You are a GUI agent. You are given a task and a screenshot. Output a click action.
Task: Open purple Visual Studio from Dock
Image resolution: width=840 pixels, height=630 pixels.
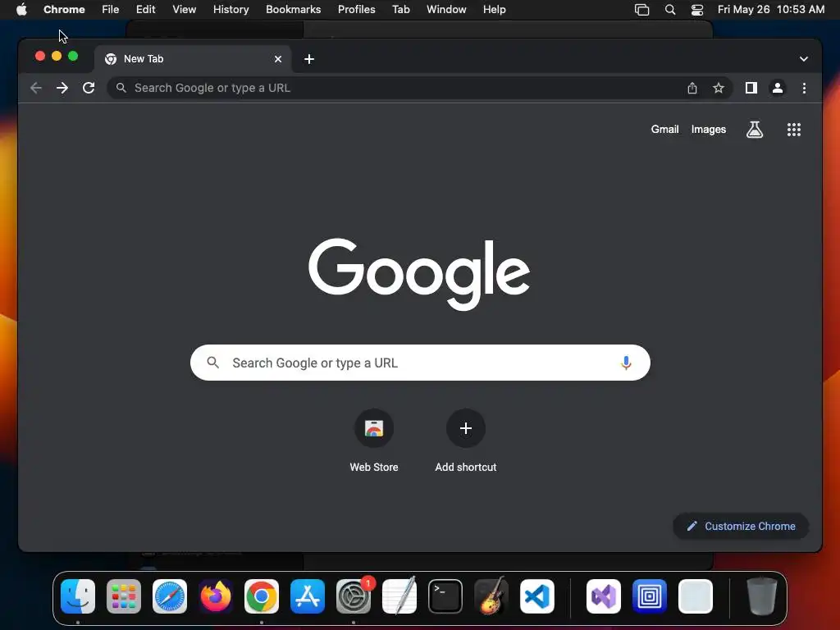point(604,596)
